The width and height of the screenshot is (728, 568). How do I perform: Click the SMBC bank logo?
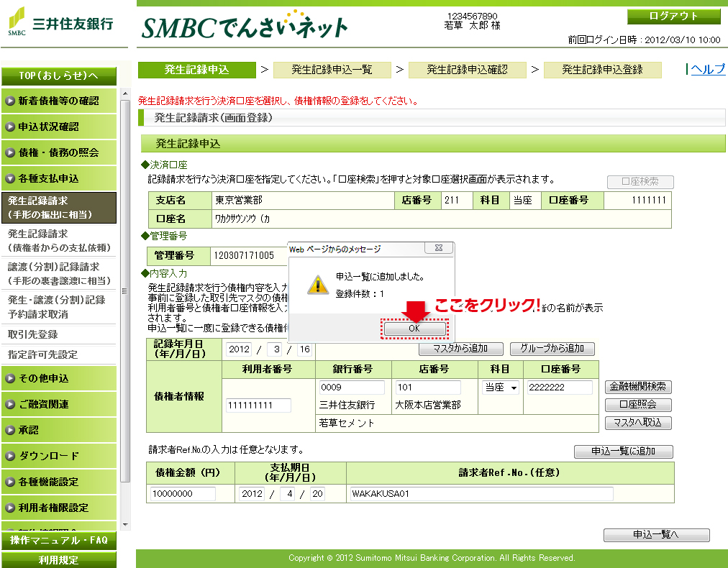61,22
